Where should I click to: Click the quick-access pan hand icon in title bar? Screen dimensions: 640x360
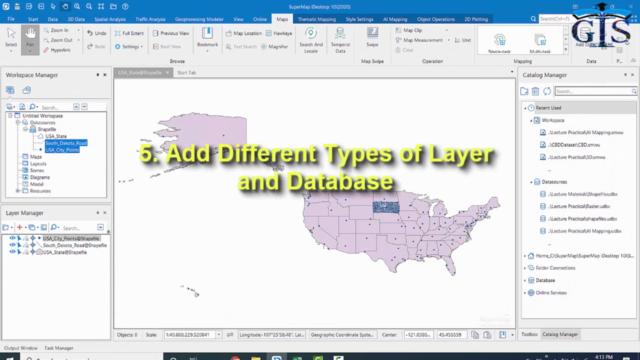65,7
